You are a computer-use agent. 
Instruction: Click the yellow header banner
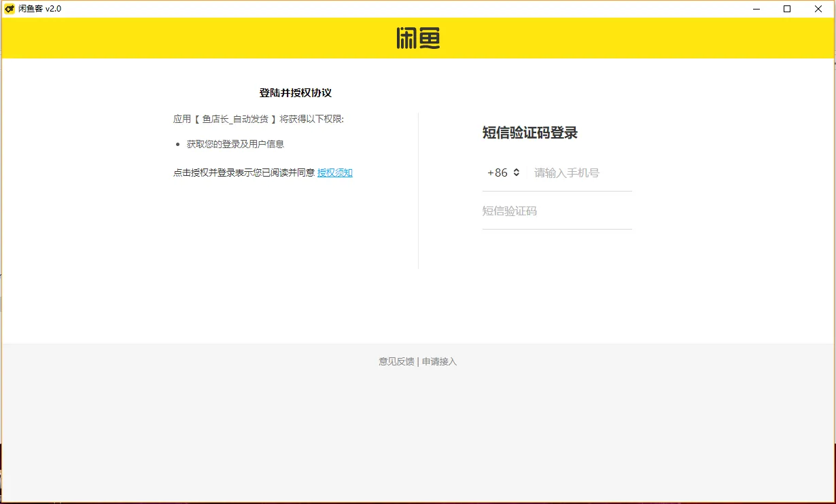tap(204, 38)
